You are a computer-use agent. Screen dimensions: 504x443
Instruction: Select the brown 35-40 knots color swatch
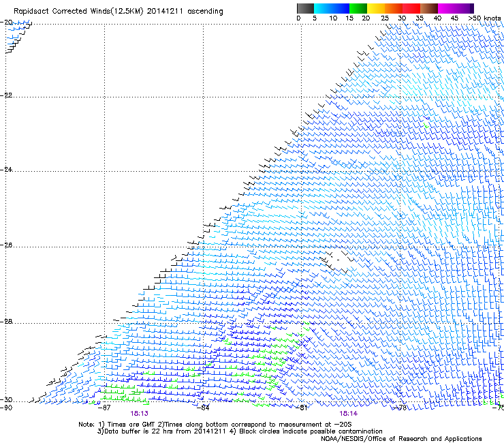[x=429, y=8]
